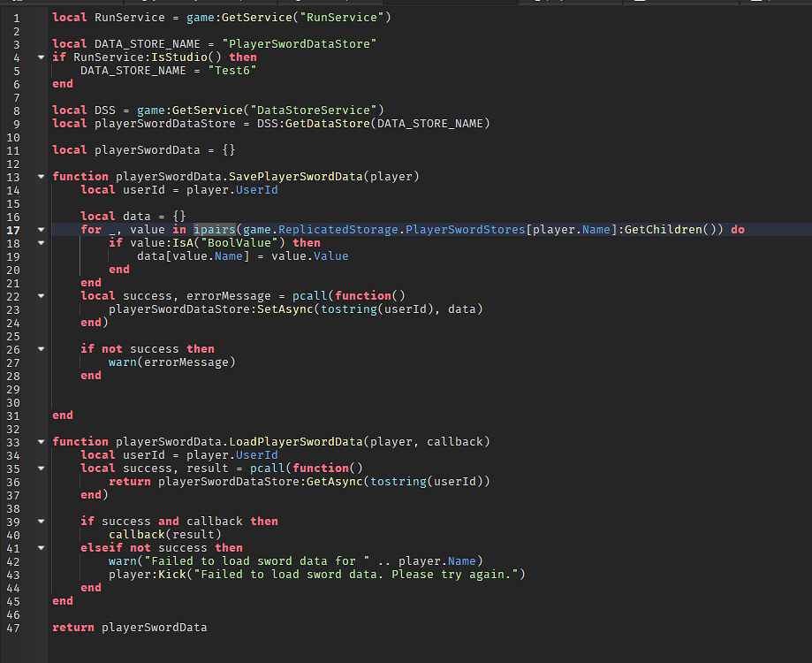Fold the pcall block starting on line 35
Image resolution: width=812 pixels, height=663 pixels.
tap(41, 469)
